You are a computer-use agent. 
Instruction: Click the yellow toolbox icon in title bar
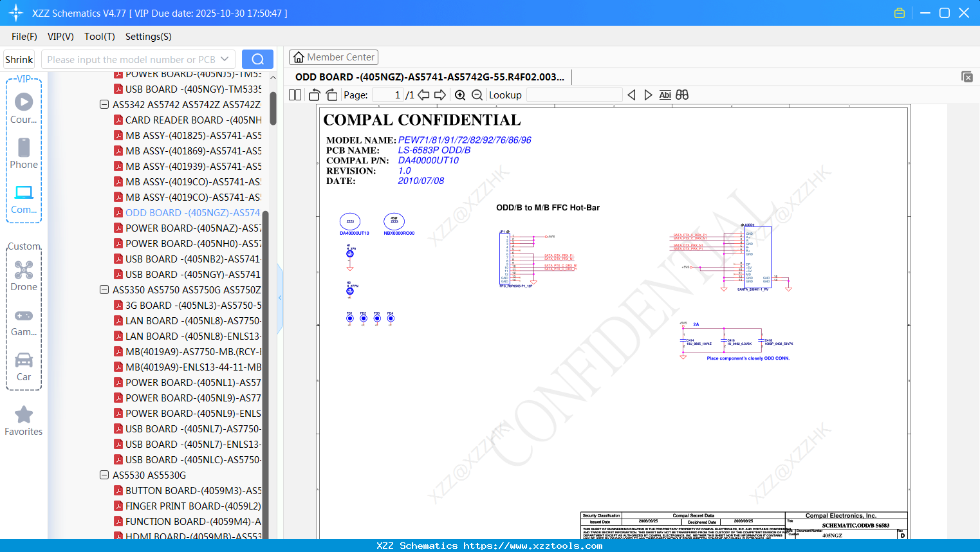900,13
